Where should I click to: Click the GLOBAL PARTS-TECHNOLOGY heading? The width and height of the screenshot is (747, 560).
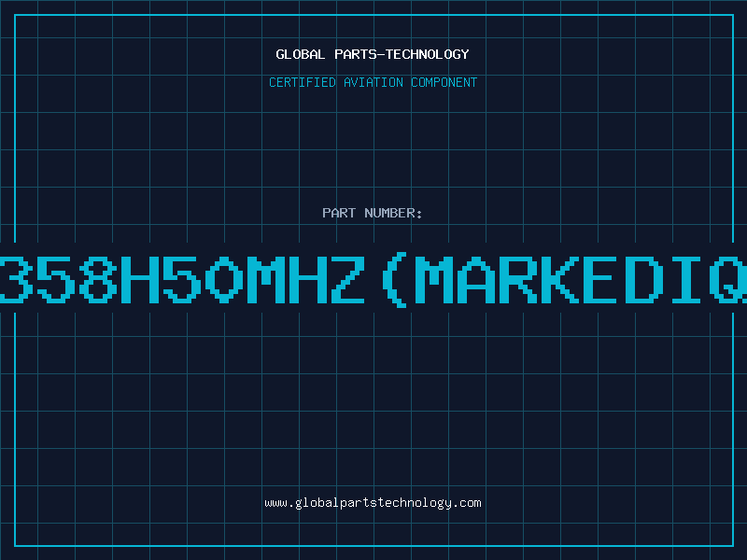click(x=373, y=54)
